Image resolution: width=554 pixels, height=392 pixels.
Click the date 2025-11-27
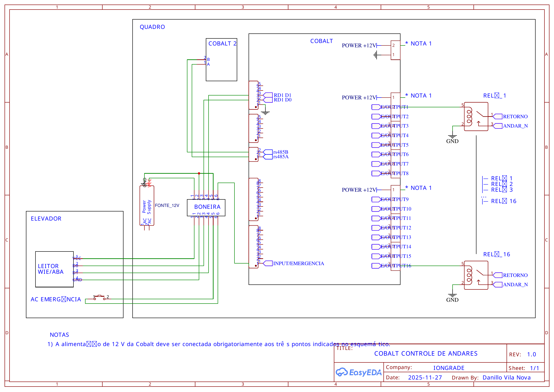coord(425,377)
